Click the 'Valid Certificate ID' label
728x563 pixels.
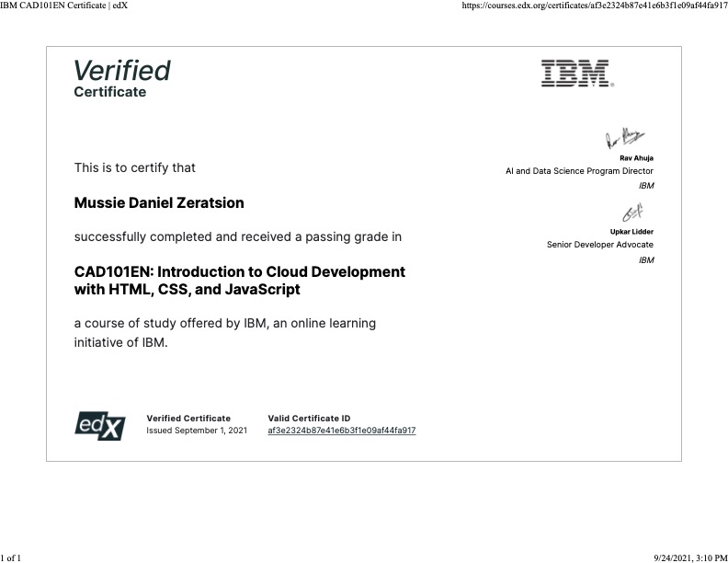pyautogui.click(x=309, y=418)
